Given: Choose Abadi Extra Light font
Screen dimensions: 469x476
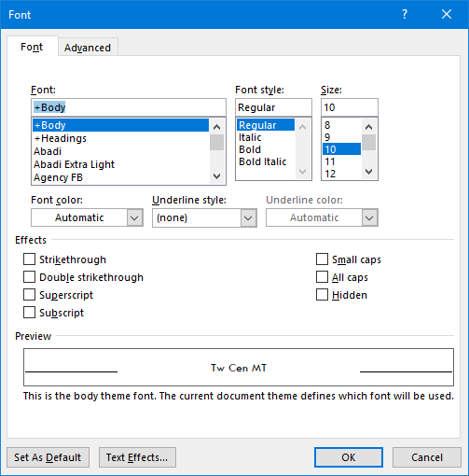Looking at the screenshot, I should click(120, 164).
